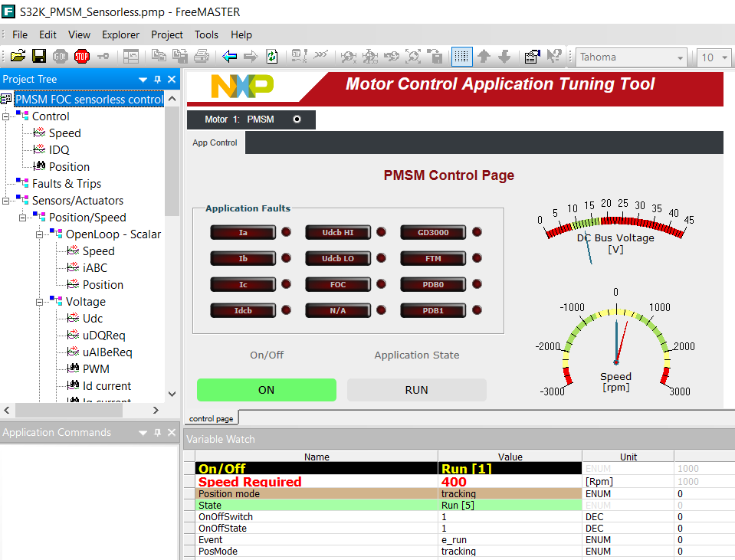Collapse the Voltage tree node
This screenshot has width=735, height=560.
pos(39,302)
